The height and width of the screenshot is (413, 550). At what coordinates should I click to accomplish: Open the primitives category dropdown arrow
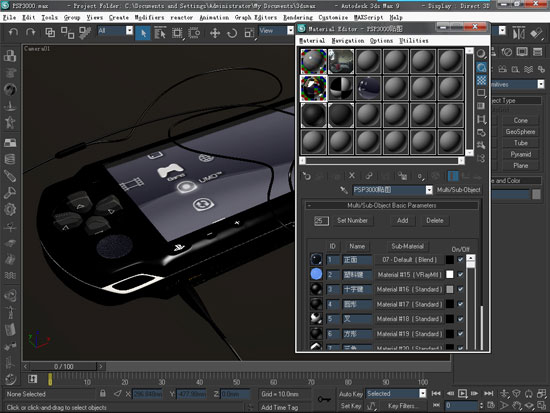(x=541, y=84)
